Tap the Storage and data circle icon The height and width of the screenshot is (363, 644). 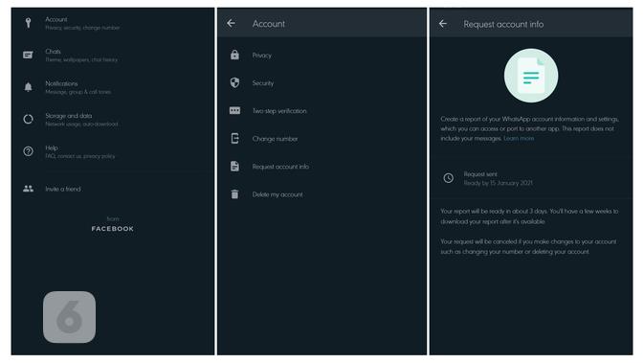pyautogui.click(x=28, y=119)
